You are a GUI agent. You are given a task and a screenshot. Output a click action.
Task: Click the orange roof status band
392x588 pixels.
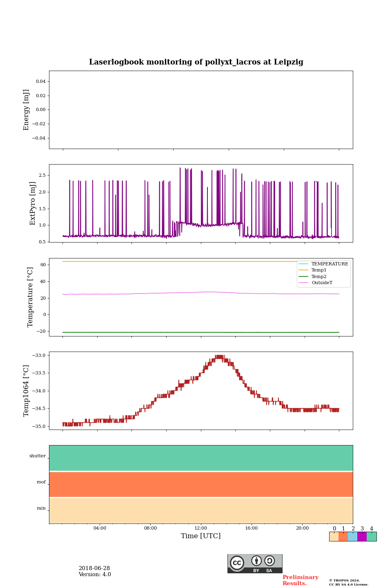[201, 484]
